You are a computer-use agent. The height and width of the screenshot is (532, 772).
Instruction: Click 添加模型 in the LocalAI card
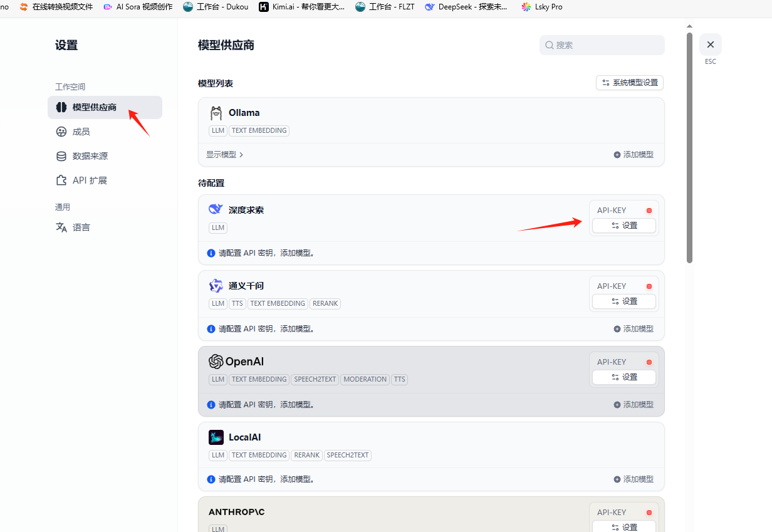(x=634, y=479)
